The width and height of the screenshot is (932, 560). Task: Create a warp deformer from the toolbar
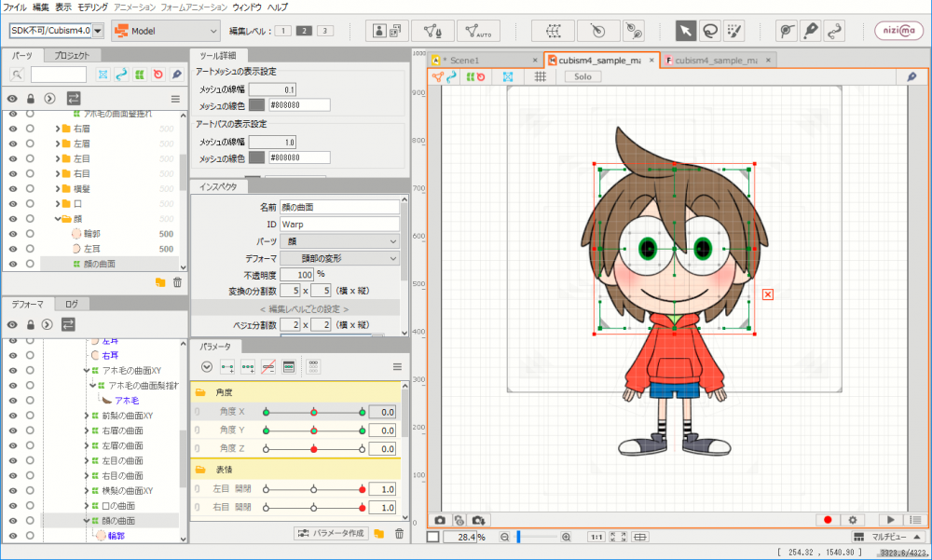click(554, 31)
